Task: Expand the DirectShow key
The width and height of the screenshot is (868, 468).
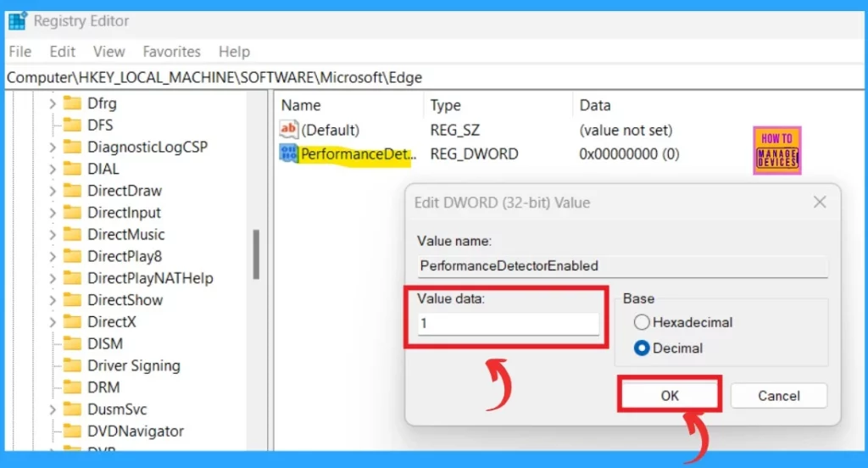Action: coord(52,299)
